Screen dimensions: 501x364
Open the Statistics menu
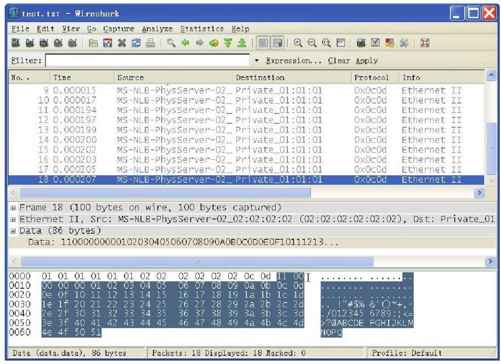(x=202, y=29)
